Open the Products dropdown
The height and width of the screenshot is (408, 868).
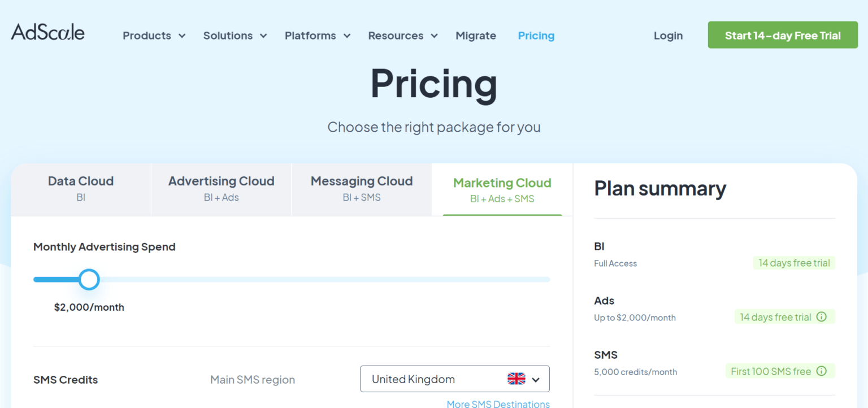pyautogui.click(x=154, y=35)
